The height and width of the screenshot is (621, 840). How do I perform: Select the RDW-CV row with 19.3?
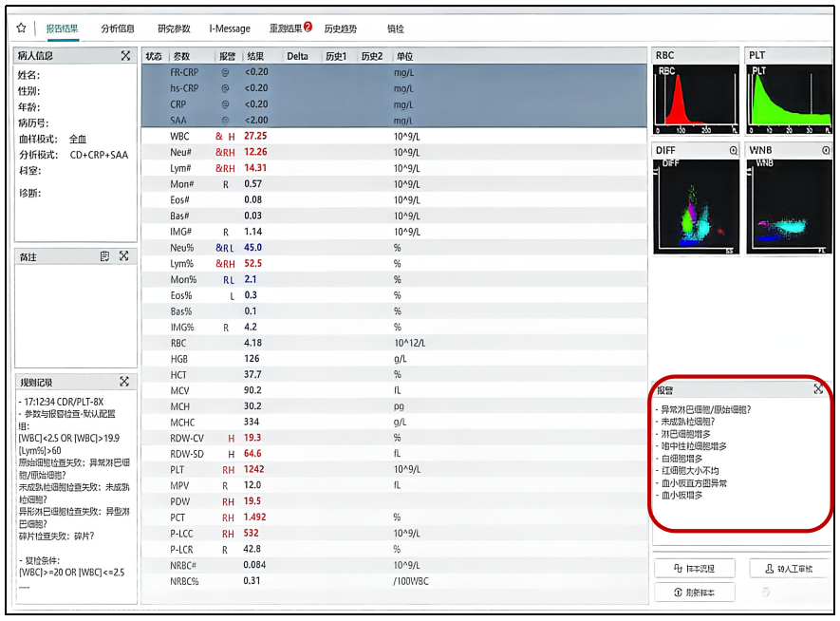[394, 438]
